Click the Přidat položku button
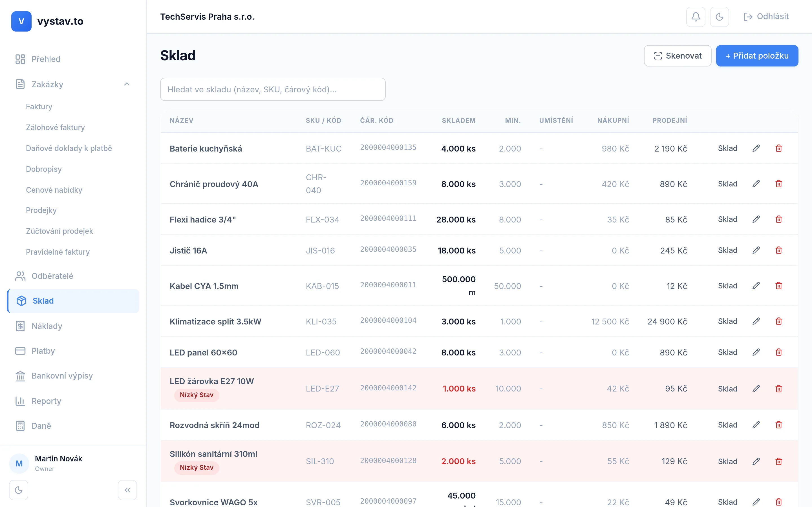 [757, 56]
